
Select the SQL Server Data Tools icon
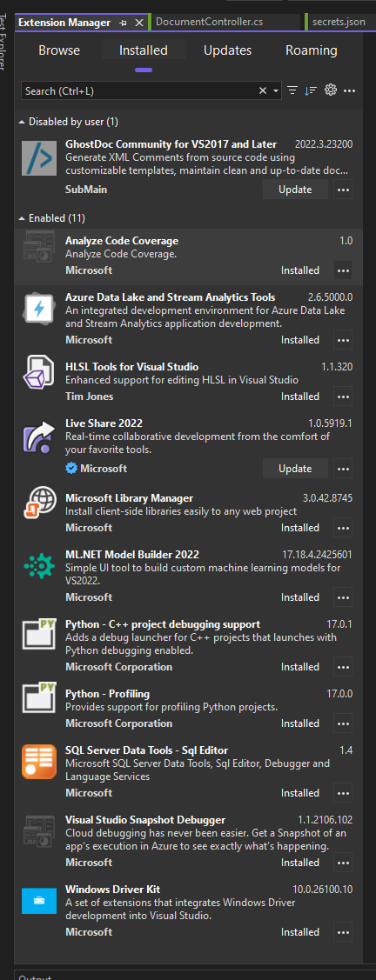point(39,761)
